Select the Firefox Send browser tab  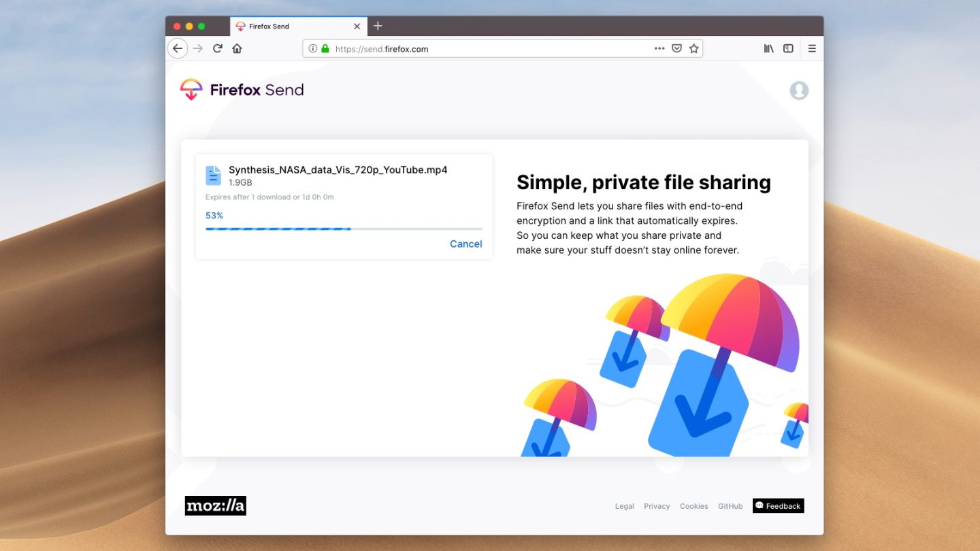[286, 26]
